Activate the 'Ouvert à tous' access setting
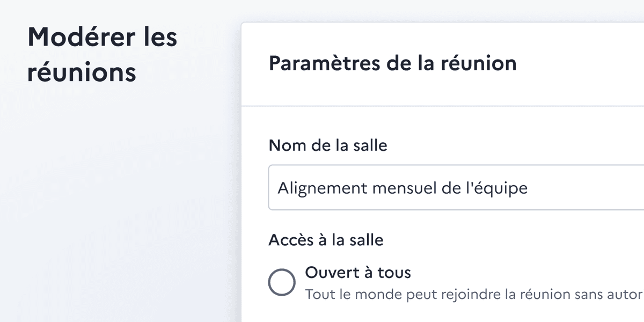This screenshot has width=644, height=322. (281, 281)
